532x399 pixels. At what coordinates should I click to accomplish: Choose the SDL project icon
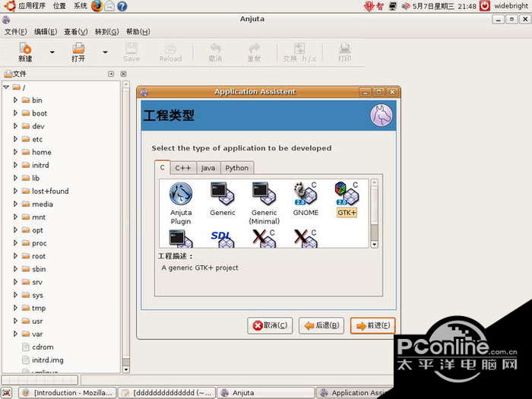[223, 239]
